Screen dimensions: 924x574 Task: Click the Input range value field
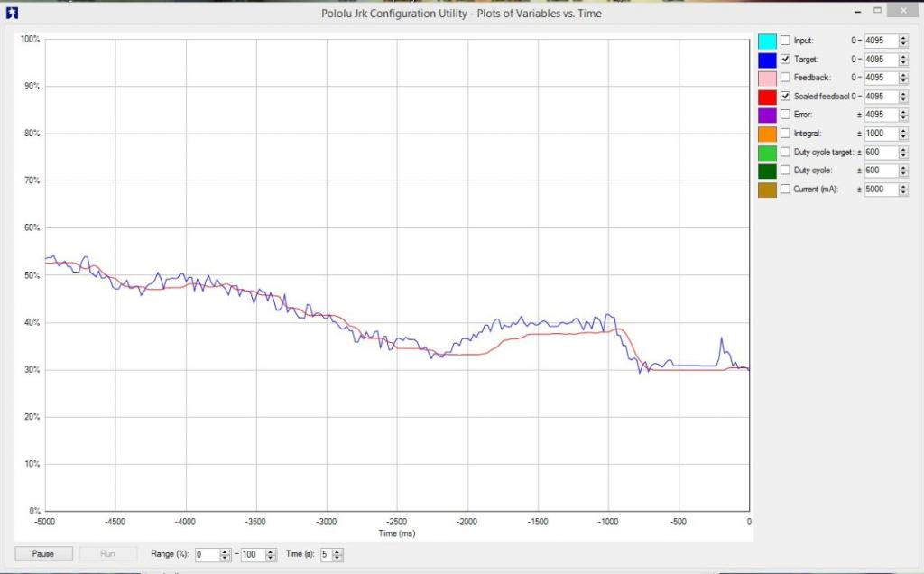point(881,41)
